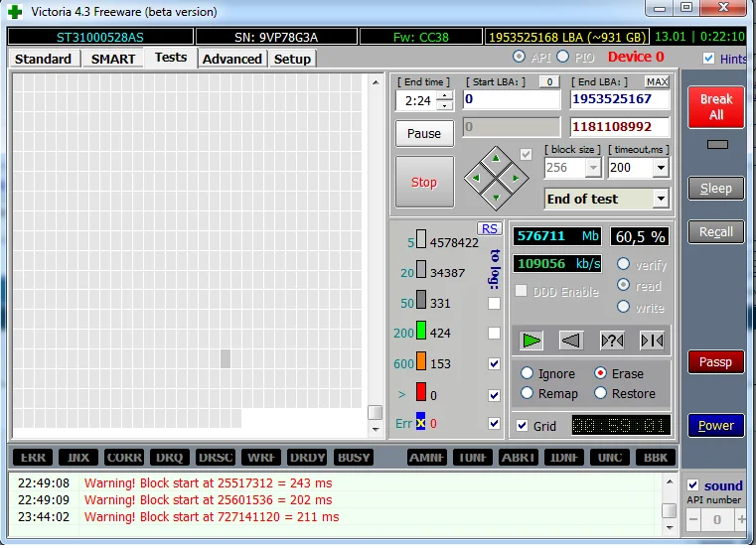Viewport: 756px width, 548px height.
Task: Select the butterfly scan mode icon
Action: point(652,341)
